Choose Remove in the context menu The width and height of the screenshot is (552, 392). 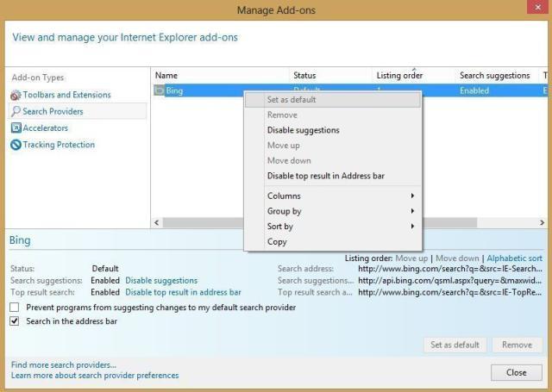[333, 115]
